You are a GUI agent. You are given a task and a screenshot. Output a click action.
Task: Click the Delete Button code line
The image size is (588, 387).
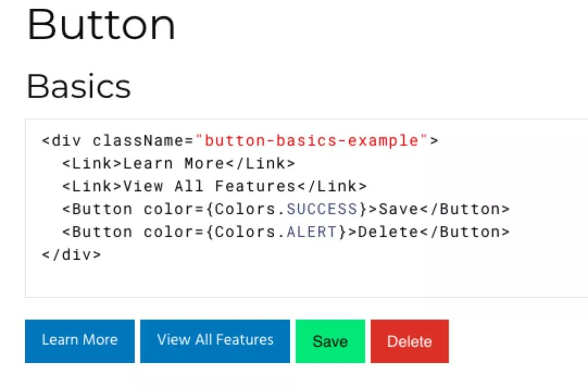286,232
